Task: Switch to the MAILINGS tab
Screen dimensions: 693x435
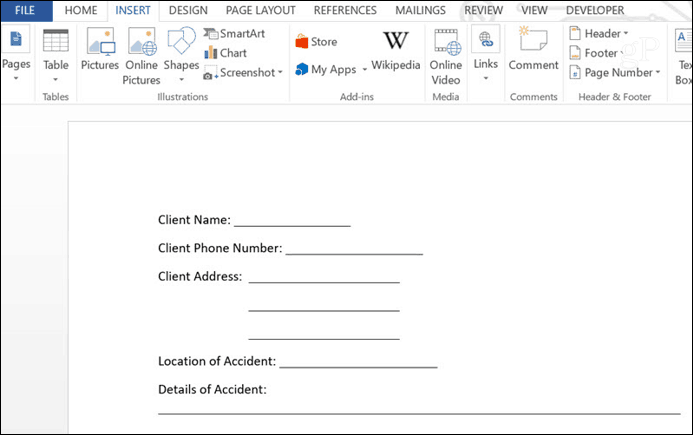Action: [x=420, y=11]
